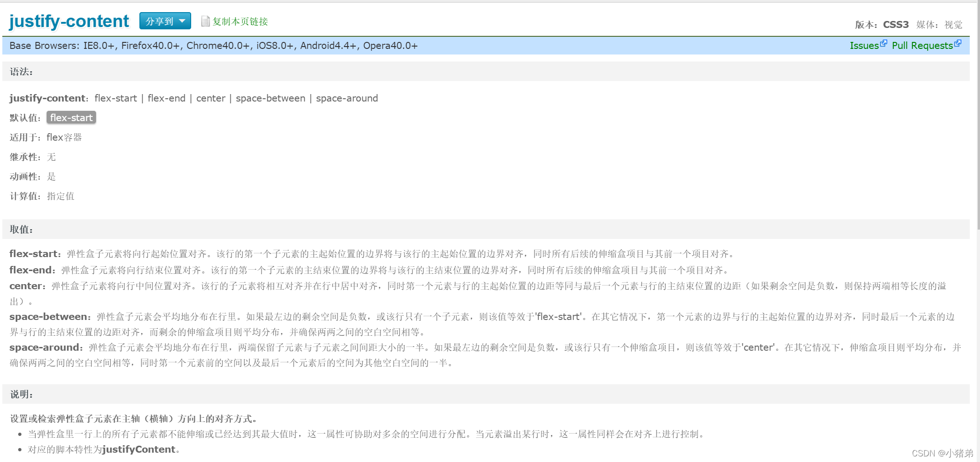980x462 pixels.
Task: Open the Issues external link
Action: pos(864,46)
